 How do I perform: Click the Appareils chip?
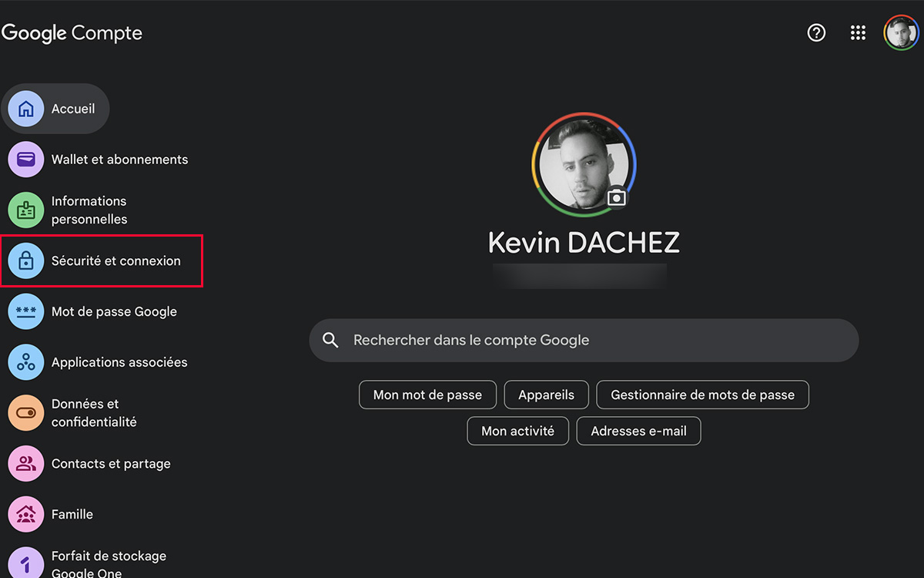[x=547, y=395]
